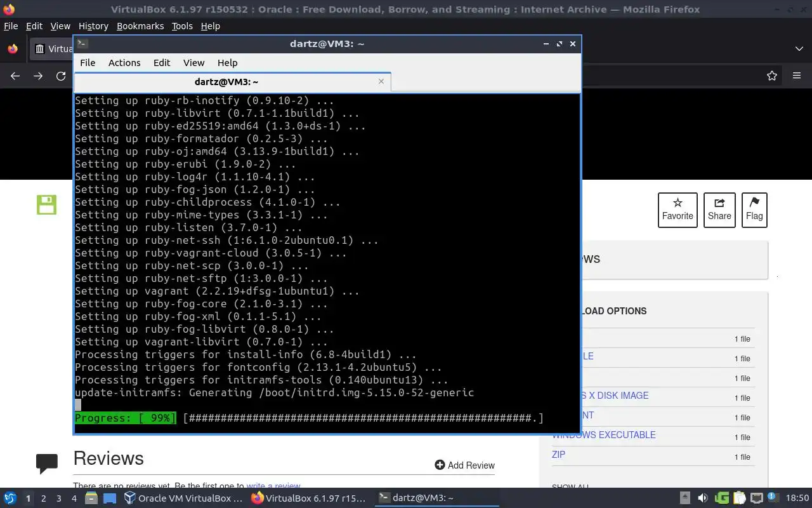Open the terminal's Edit menu
This screenshot has width=812, height=508.
[x=162, y=63]
